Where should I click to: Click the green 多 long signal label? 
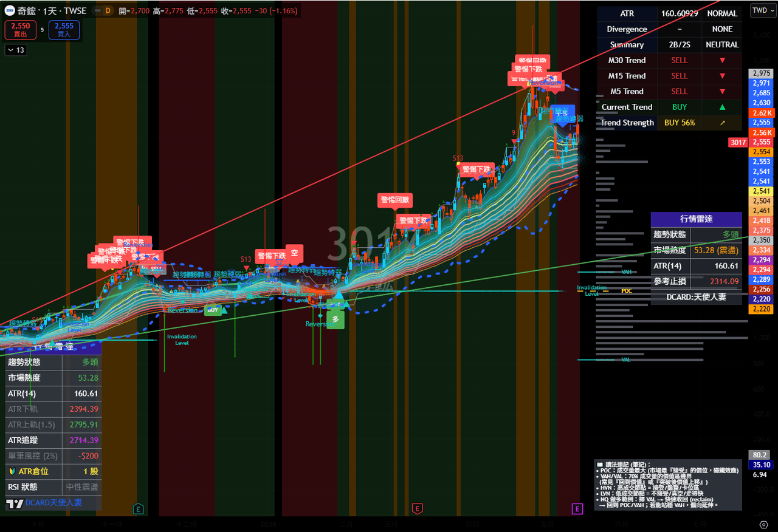pyautogui.click(x=335, y=319)
